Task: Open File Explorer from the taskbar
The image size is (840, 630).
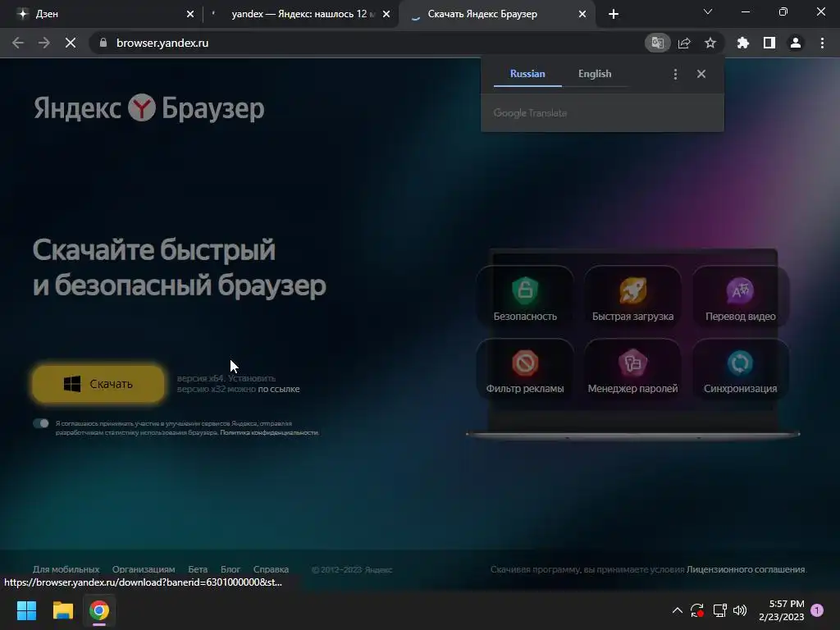Action: (62, 610)
